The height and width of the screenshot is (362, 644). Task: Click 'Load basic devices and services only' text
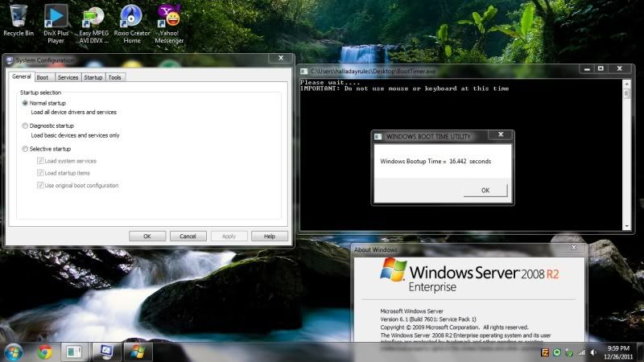[75, 135]
